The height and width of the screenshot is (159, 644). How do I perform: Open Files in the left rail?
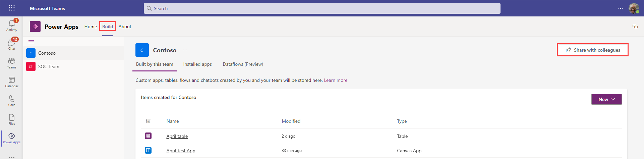coord(12,119)
